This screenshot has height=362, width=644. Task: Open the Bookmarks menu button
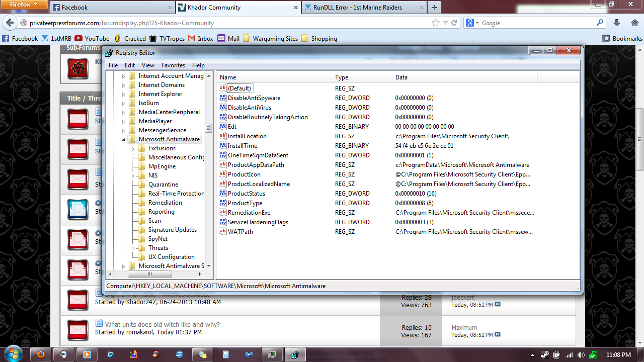(x=622, y=38)
